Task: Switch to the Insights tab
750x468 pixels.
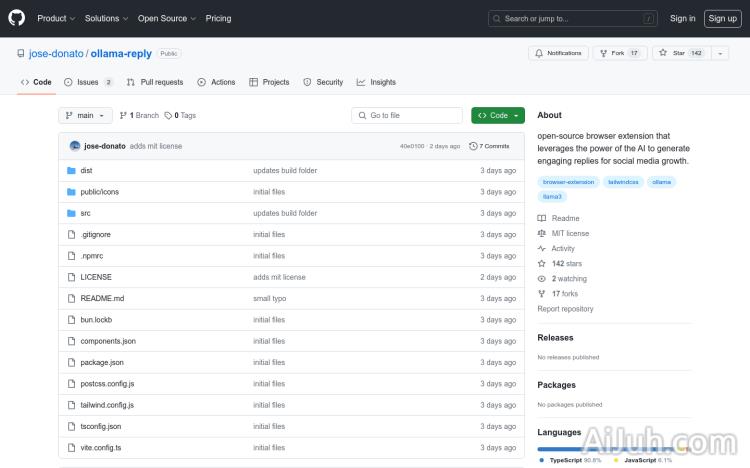Action: (x=376, y=82)
